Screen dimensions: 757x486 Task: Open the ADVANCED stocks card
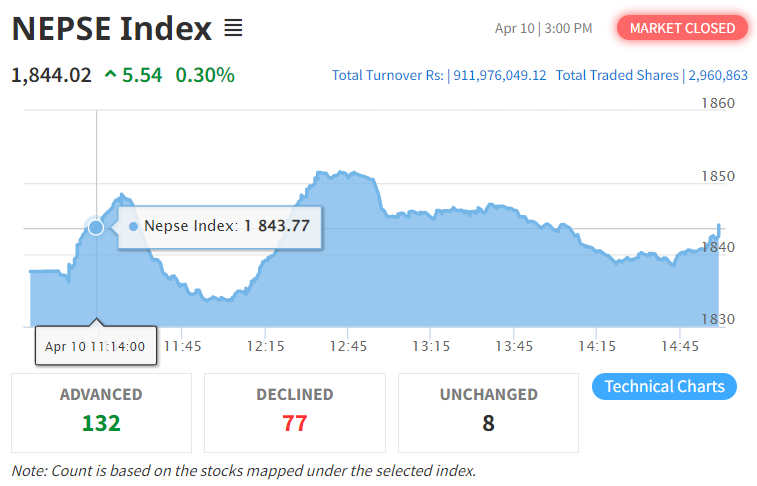click(101, 412)
